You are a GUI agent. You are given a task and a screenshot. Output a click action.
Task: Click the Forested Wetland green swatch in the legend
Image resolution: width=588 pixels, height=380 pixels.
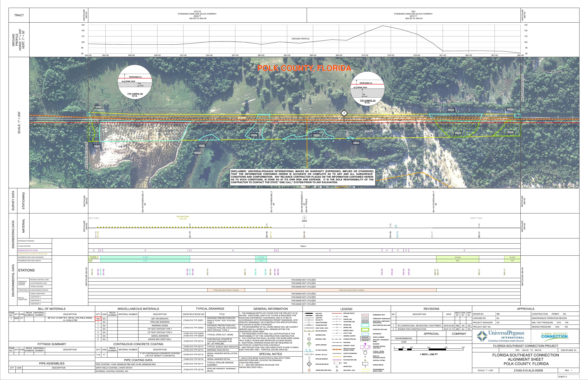coord(365,330)
